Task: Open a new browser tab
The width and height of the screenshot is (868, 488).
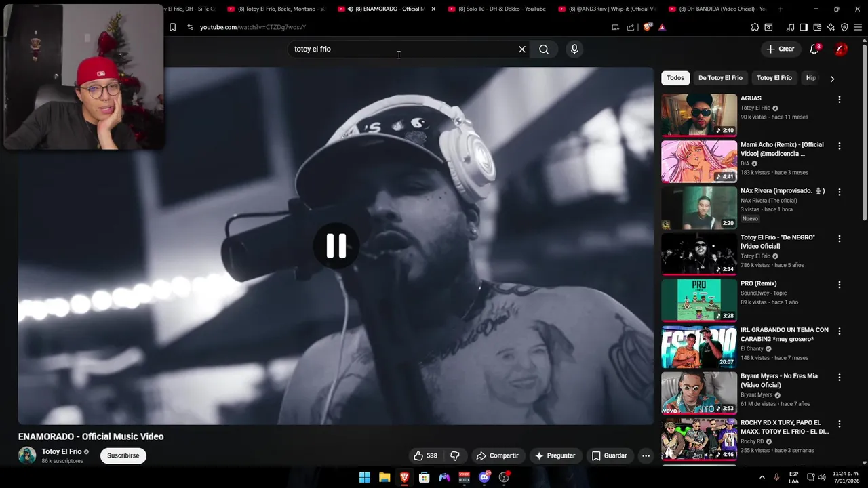Action: (781, 9)
